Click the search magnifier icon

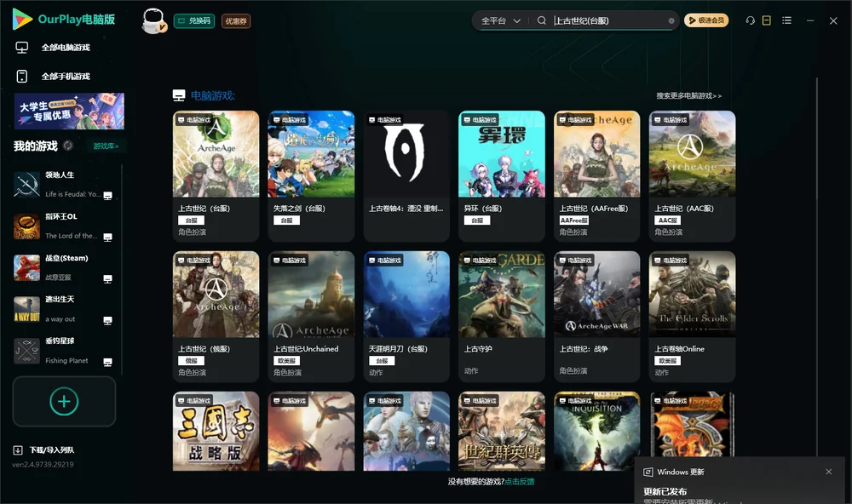pyautogui.click(x=542, y=20)
